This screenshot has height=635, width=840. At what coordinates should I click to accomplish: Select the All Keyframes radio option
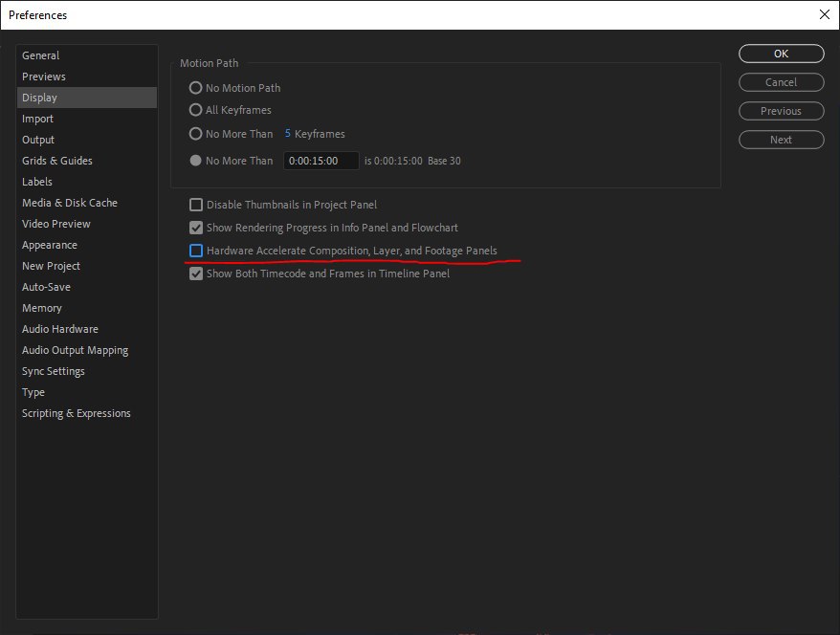(195, 110)
